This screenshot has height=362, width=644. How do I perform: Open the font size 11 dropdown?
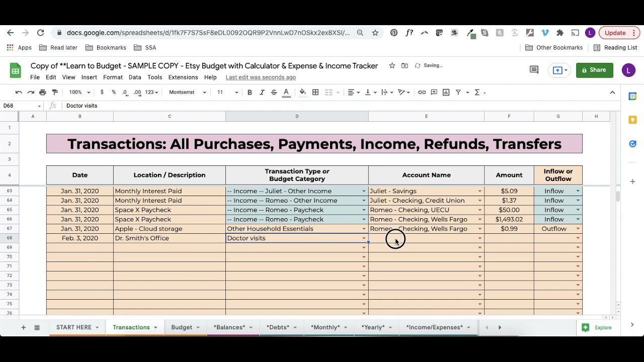(x=227, y=93)
